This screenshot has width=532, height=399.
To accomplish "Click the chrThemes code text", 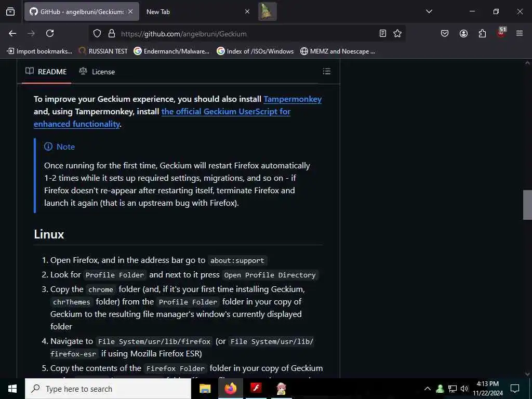I will coord(72,302).
